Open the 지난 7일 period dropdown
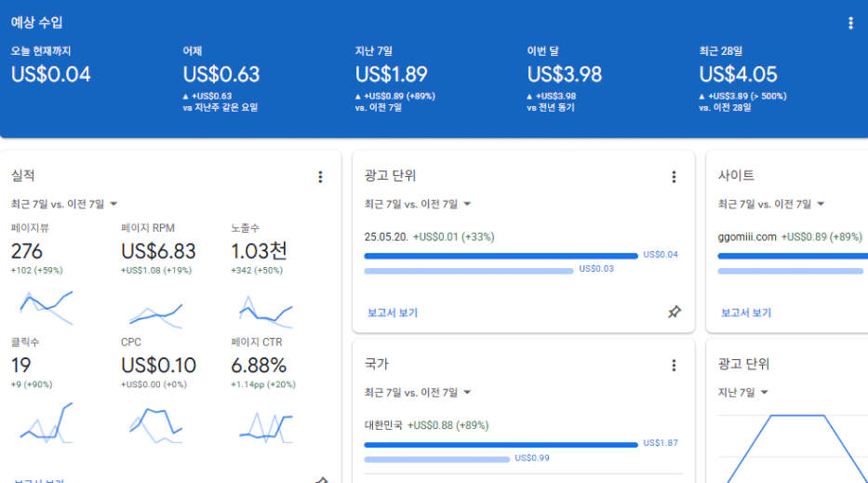The width and height of the screenshot is (868, 483). pyautogui.click(x=743, y=393)
